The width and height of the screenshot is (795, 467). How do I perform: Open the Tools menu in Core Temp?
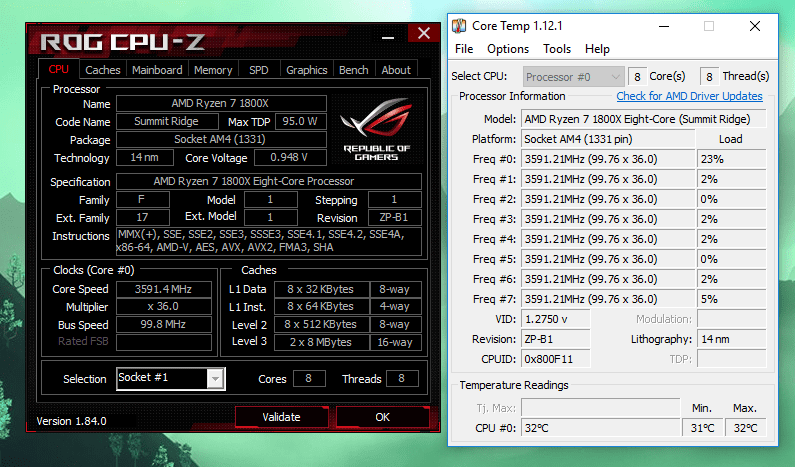[x=557, y=49]
